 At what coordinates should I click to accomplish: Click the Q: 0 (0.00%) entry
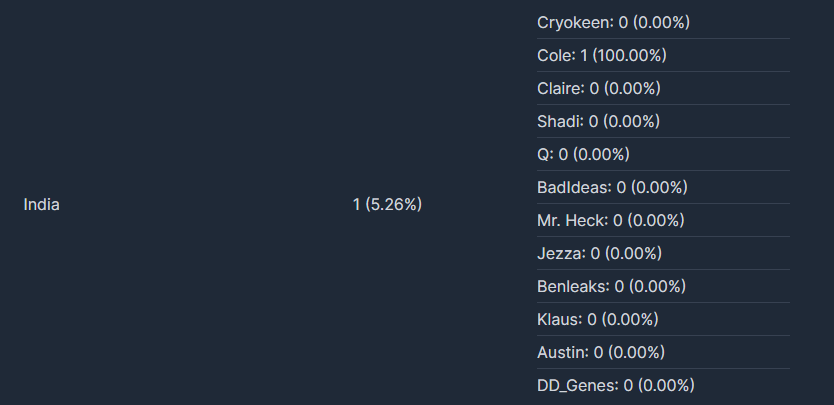[663, 154]
